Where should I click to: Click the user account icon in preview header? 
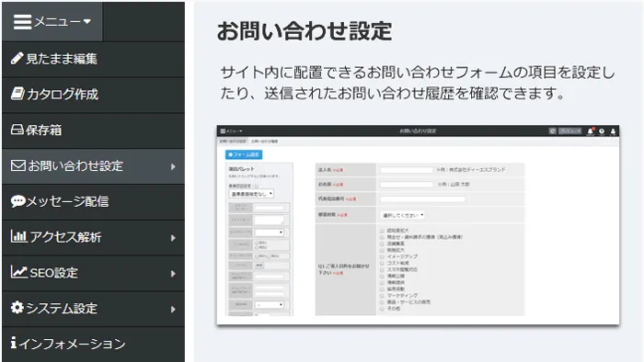point(613,131)
